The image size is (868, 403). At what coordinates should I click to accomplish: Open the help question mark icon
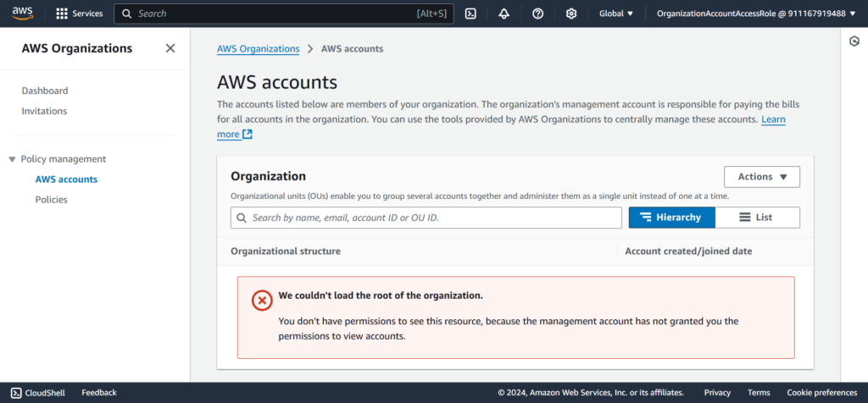[537, 14]
